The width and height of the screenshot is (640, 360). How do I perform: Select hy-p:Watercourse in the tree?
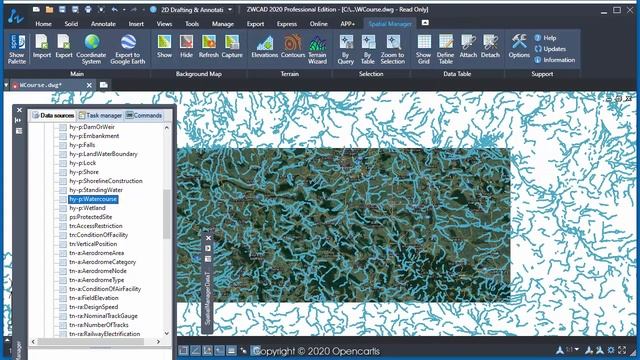[93, 199]
